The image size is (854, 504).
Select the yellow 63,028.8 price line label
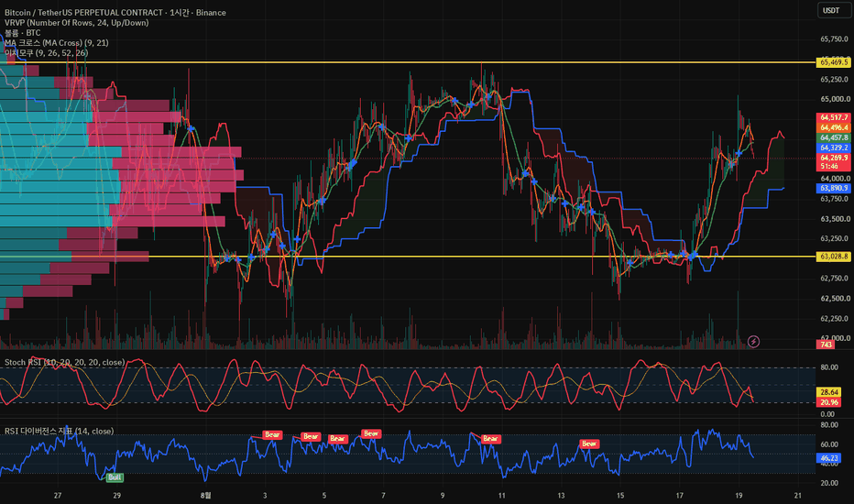point(833,256)
